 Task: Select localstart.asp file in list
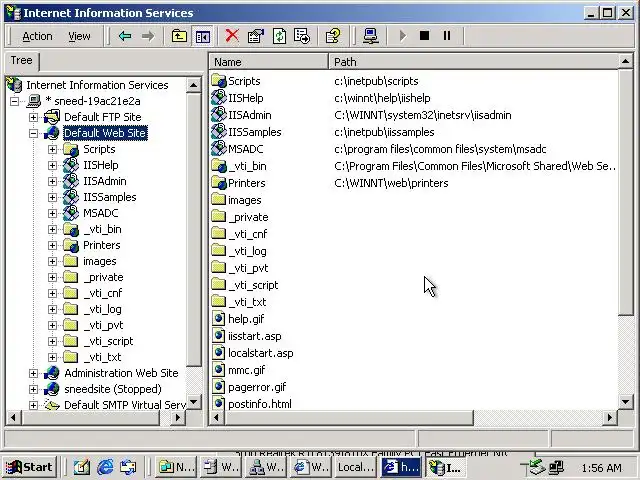click(260, 353)
